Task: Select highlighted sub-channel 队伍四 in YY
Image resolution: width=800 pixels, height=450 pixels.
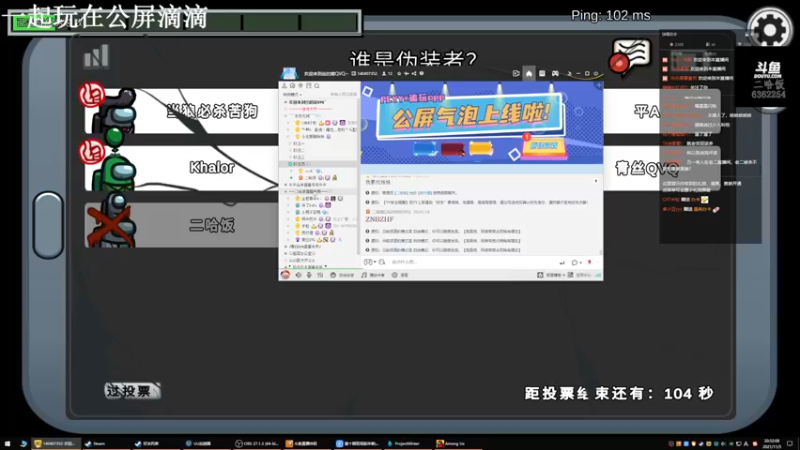Action: [x=319, y=164]
